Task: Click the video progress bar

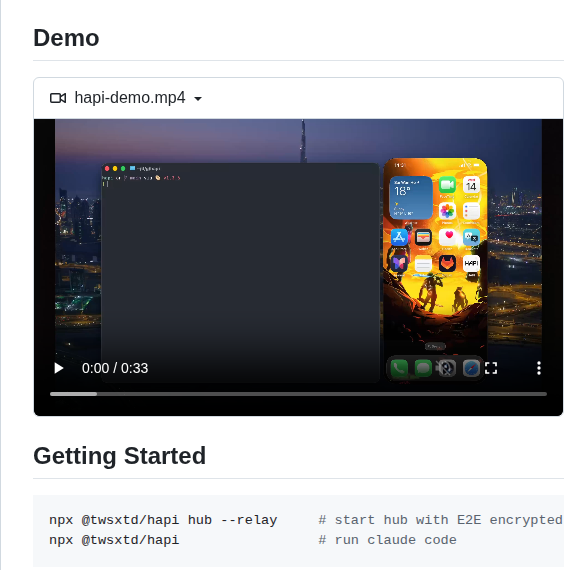Action: [x=298, y=394]
